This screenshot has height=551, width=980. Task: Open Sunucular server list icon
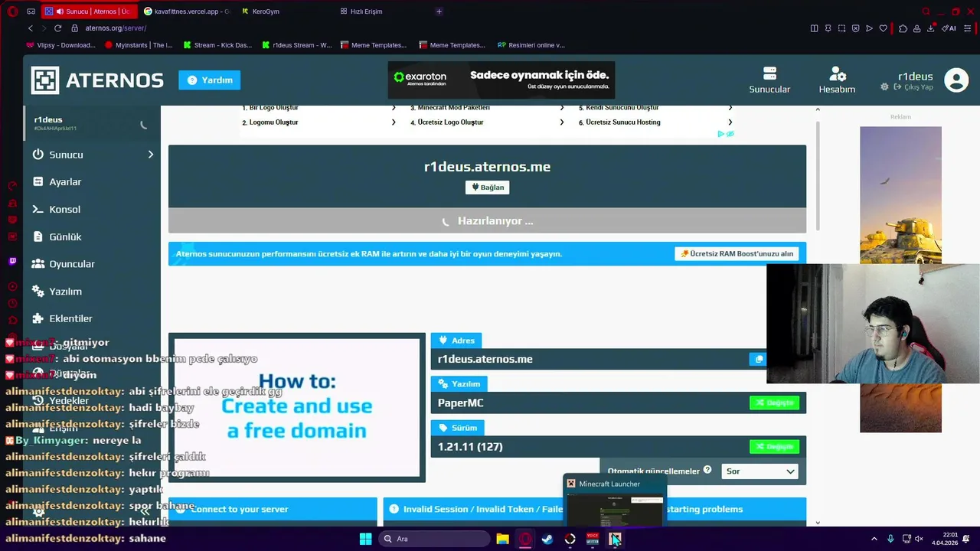pyautogui.click(x=769, y=80)
